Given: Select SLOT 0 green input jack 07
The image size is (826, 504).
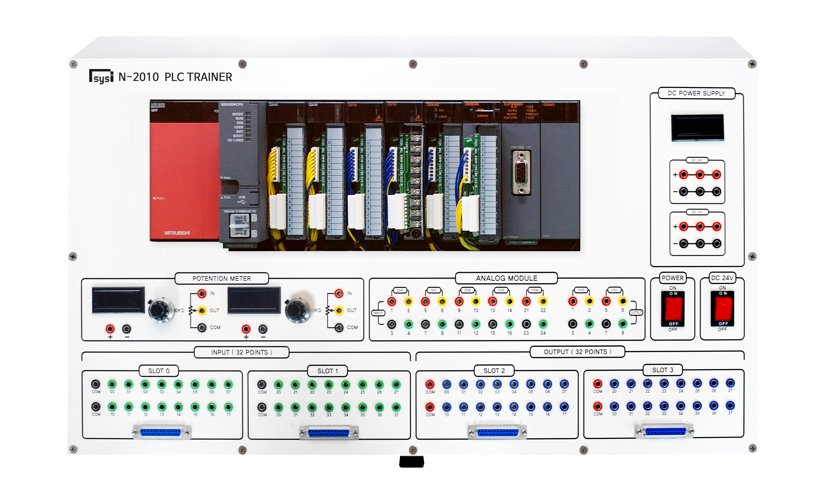Looking at the screenshot, I should pyautogui.click(x=228, y=384).
